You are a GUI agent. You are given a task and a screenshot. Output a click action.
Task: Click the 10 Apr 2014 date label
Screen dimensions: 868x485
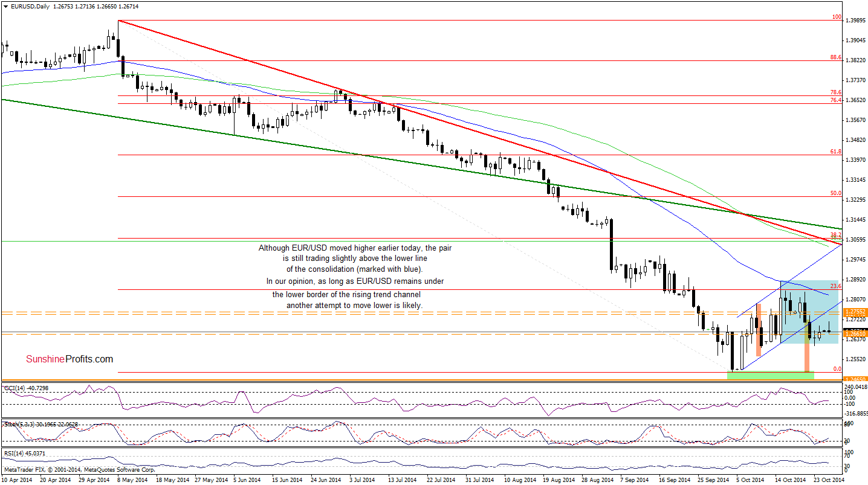(x=18, y=480)
